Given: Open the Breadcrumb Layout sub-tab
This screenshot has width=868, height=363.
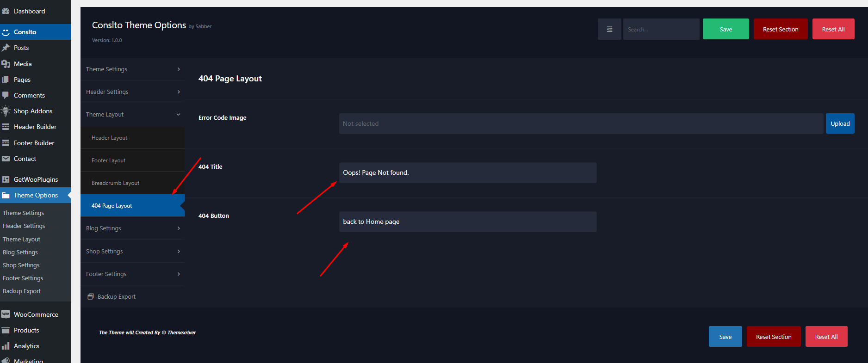Looking at the screenshot, I should [x=115, y=183].
